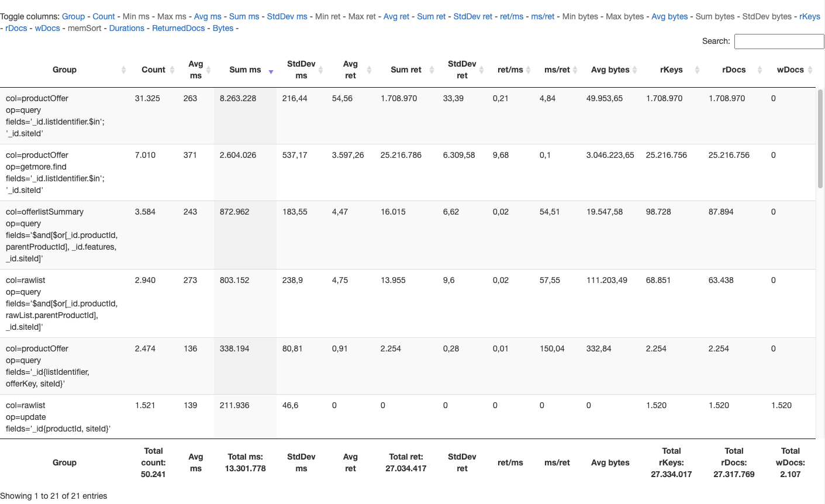Toggle the Sum bytes column

pos(715,16)
